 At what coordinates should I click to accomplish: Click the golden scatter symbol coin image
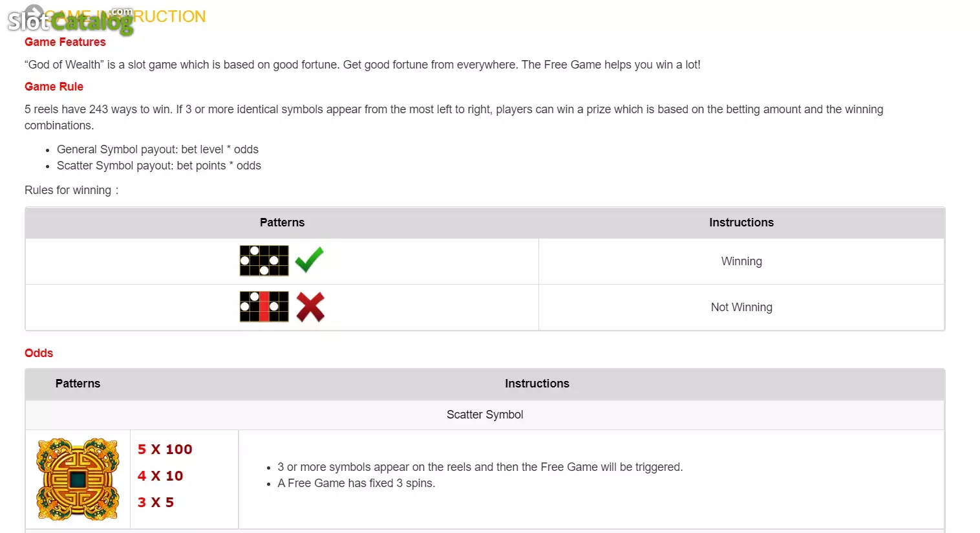click(x=78, y=479)
